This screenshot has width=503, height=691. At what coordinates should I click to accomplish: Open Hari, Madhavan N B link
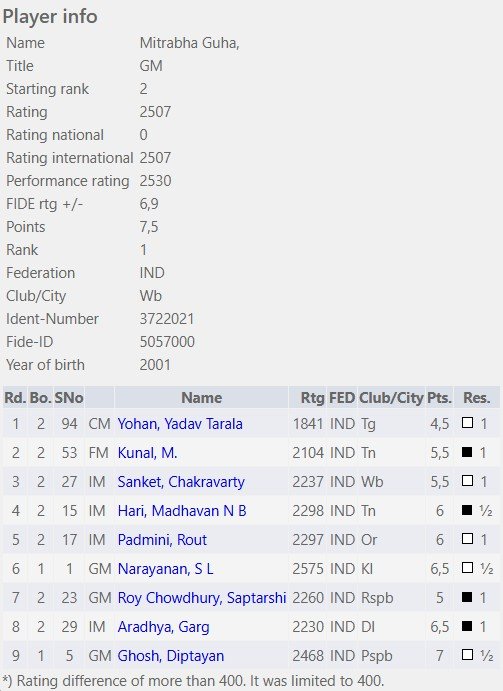tap(182, 511)
